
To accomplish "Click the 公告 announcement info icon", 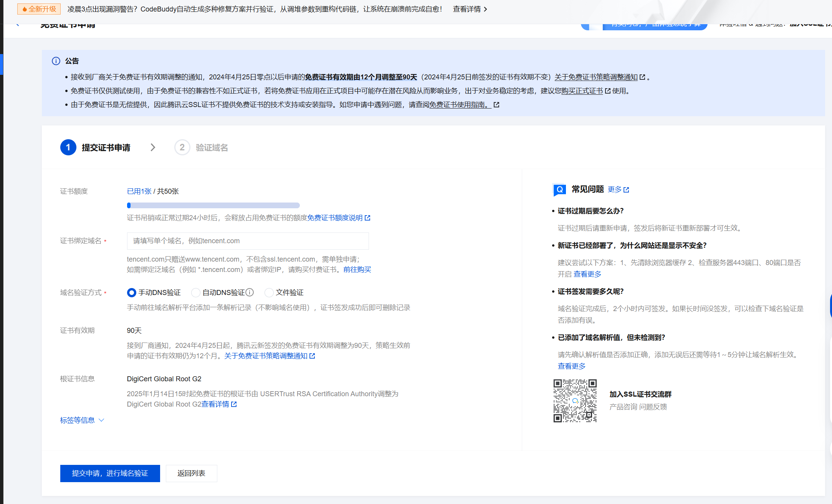I will 56,61.
